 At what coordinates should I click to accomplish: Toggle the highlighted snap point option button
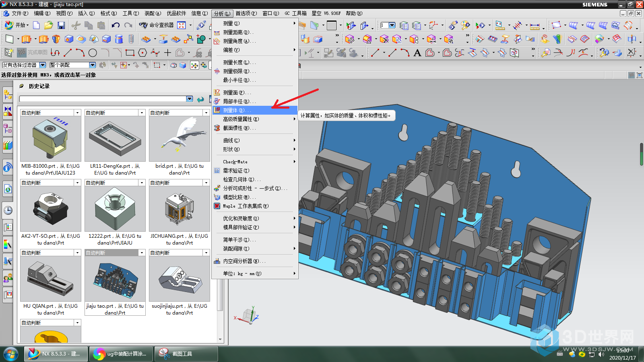194,65
